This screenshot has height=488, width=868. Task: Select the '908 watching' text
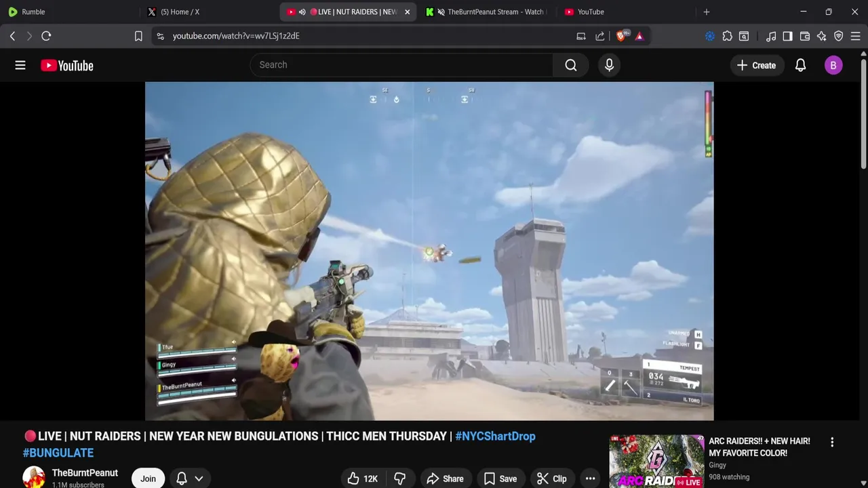click(729, 477)
